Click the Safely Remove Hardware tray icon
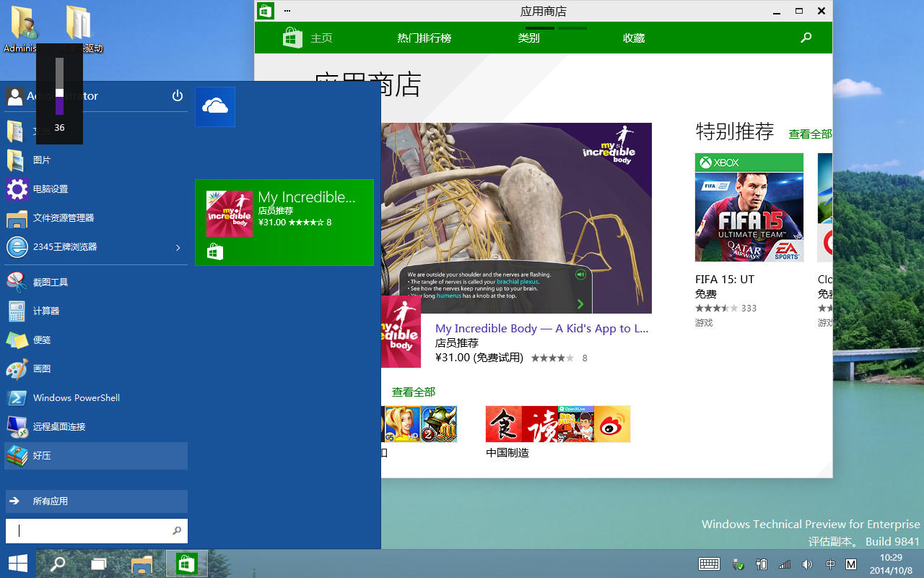 pos(738,564)
